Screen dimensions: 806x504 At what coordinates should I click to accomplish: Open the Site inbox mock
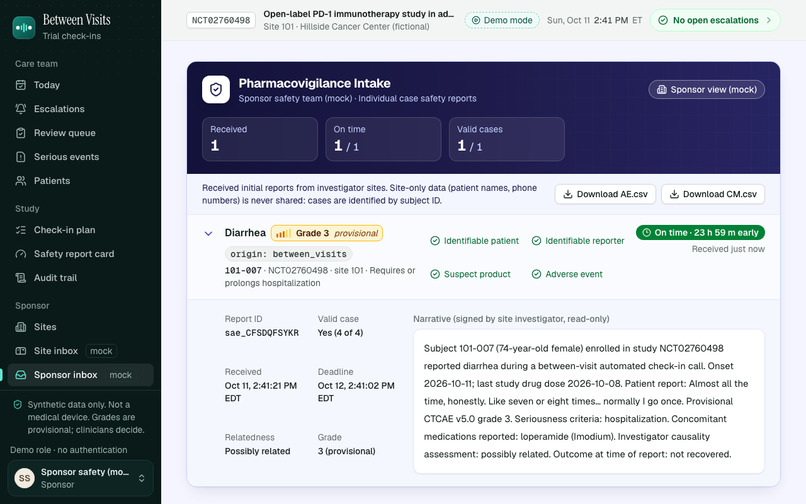click(80, 351)
